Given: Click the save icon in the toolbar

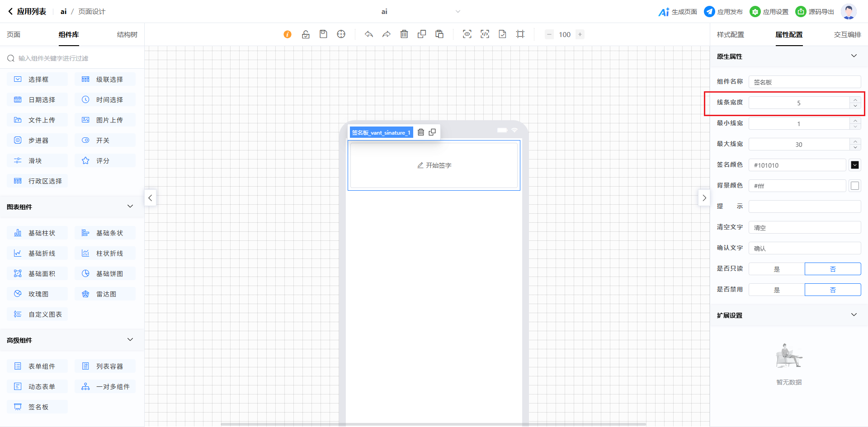Looking at the screenshot, I should 323,34.
